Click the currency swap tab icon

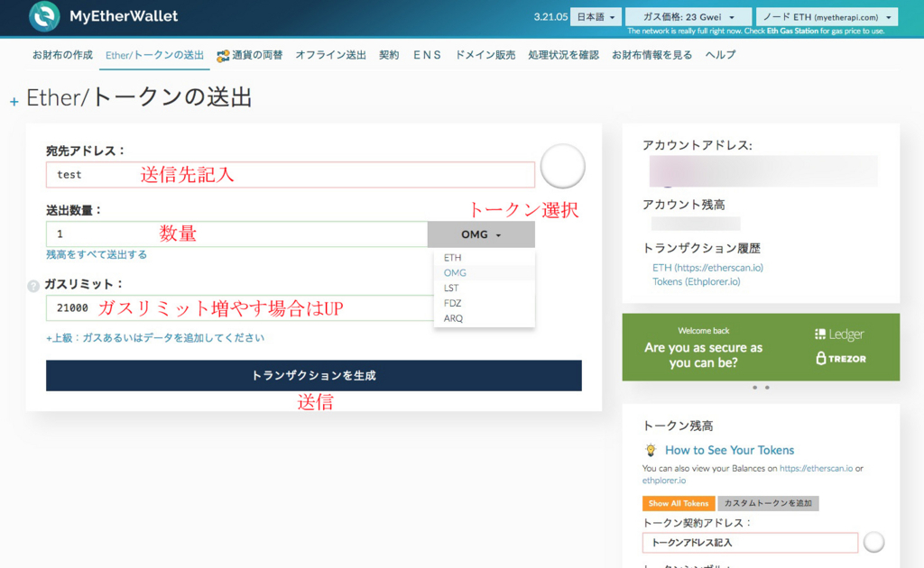(223, 56)
